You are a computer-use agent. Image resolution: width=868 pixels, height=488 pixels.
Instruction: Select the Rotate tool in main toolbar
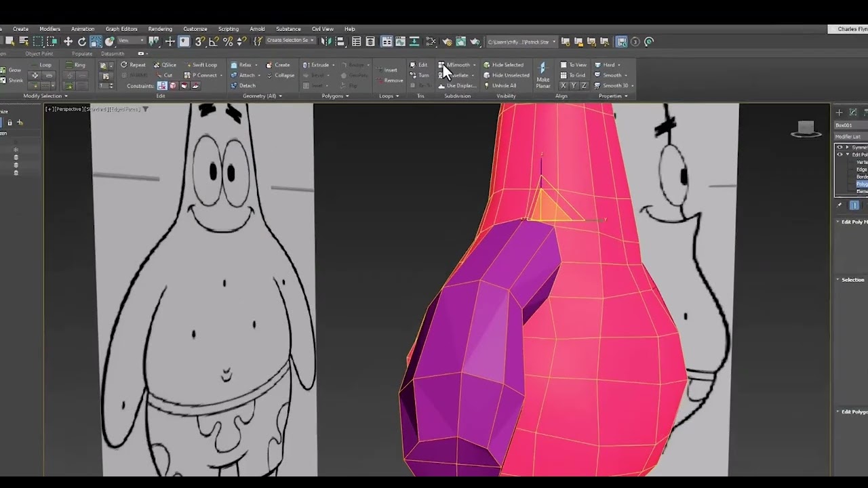pyautogui.click(x=82, y=41)
